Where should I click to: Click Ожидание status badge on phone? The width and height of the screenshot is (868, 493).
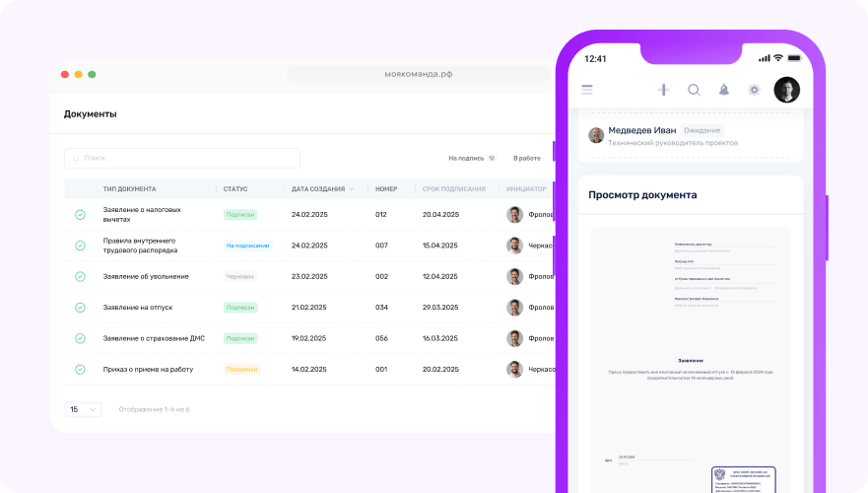[701, 131]
